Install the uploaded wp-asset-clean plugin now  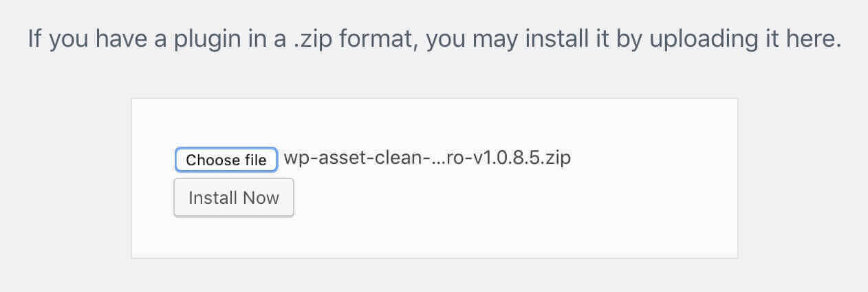pyautogui.click(x=234, y=198)
